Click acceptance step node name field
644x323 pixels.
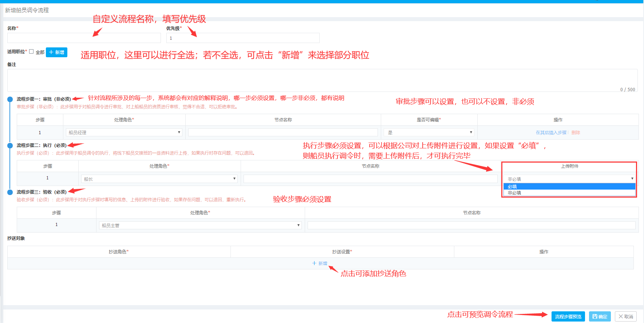471,225
